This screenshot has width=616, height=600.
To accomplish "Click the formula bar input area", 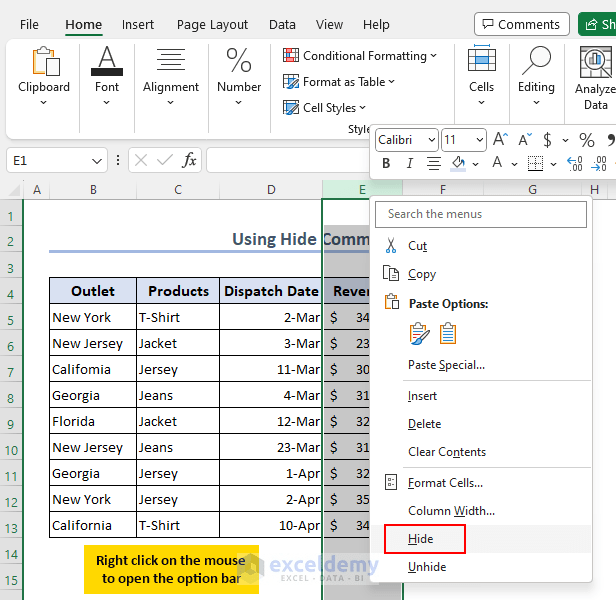I will click(x=288, y=160).
